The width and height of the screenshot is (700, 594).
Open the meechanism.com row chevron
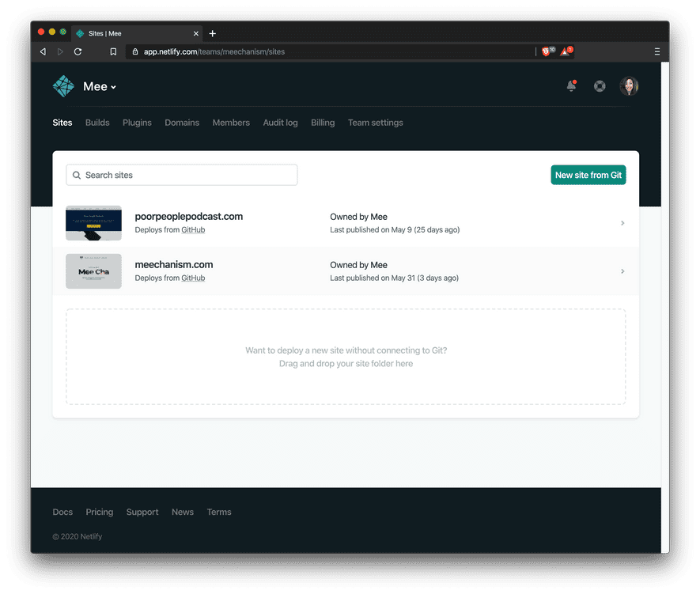tap(622, 271)
